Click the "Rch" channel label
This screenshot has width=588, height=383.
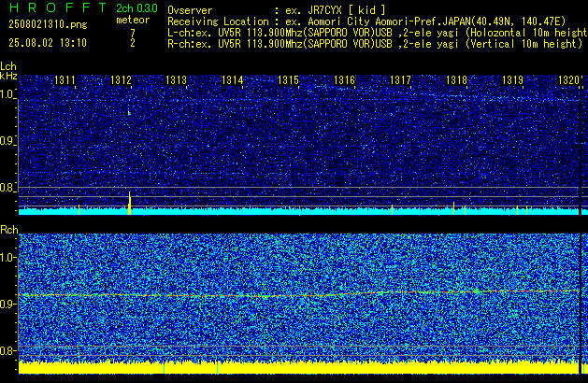(9, 230)
